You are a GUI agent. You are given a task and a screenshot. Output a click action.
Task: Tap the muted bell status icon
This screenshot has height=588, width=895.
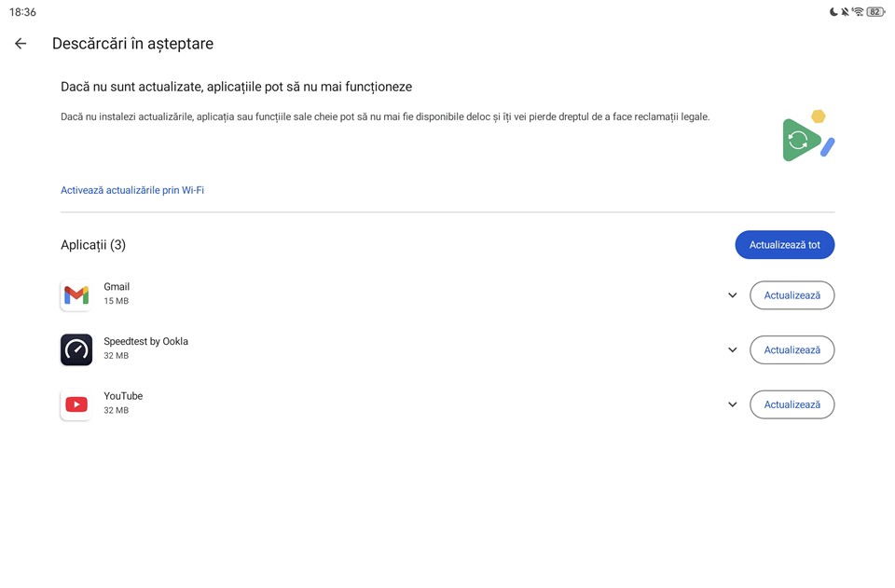click(x=845, y=12)
